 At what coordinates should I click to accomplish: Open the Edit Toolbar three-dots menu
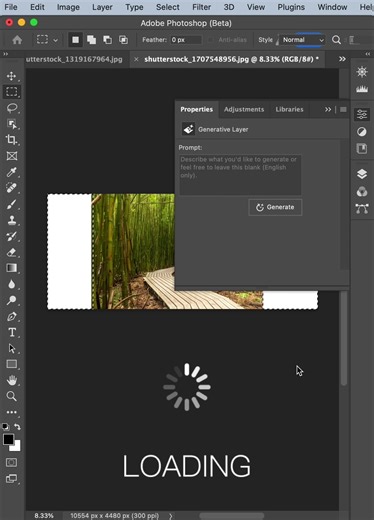pos(12,412)
